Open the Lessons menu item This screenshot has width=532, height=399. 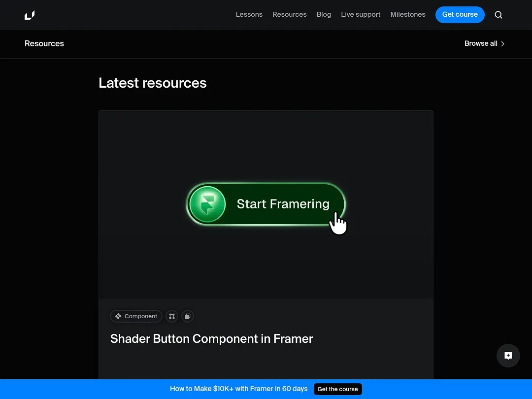pyautogui.click(x=249, y=15)
